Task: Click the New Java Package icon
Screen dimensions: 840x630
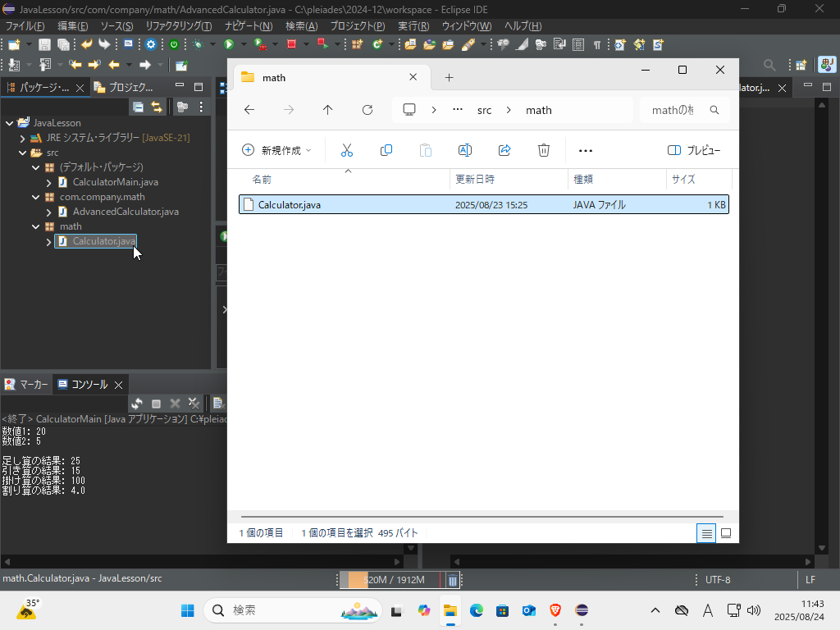Action: (x=357, y=45)
